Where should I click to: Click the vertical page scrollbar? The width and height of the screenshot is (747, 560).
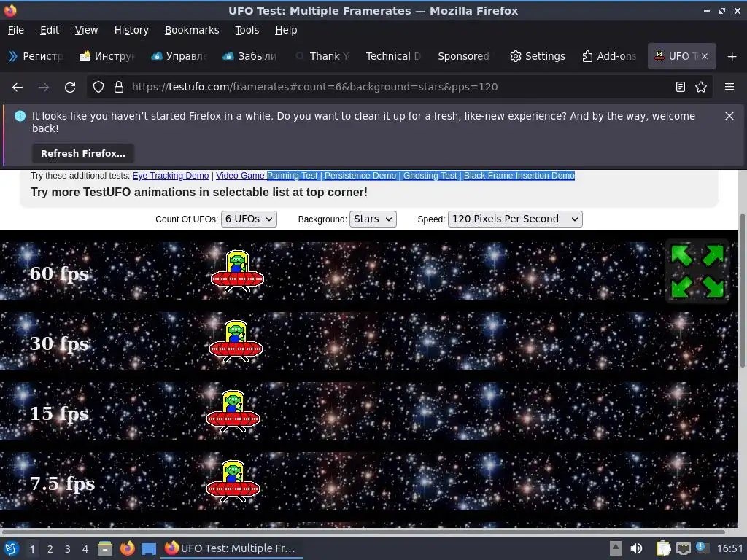742,290
